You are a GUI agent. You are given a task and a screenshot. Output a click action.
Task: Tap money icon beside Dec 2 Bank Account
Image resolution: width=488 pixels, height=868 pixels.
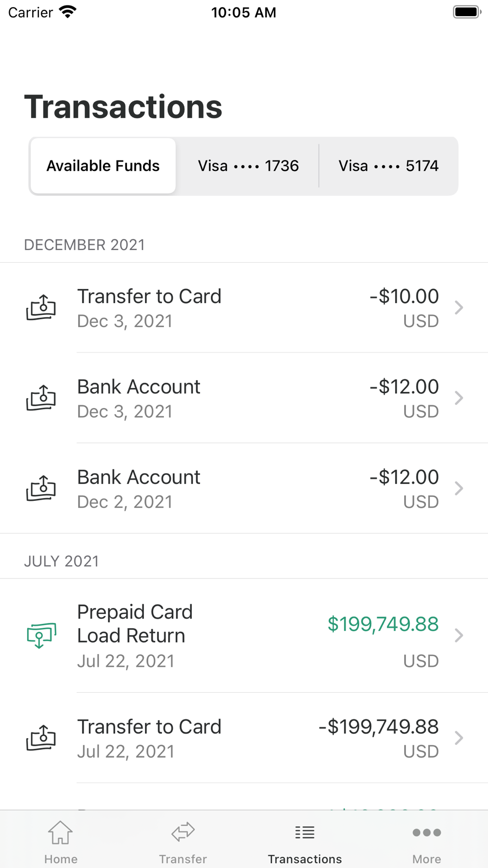(x=41, y=488)
